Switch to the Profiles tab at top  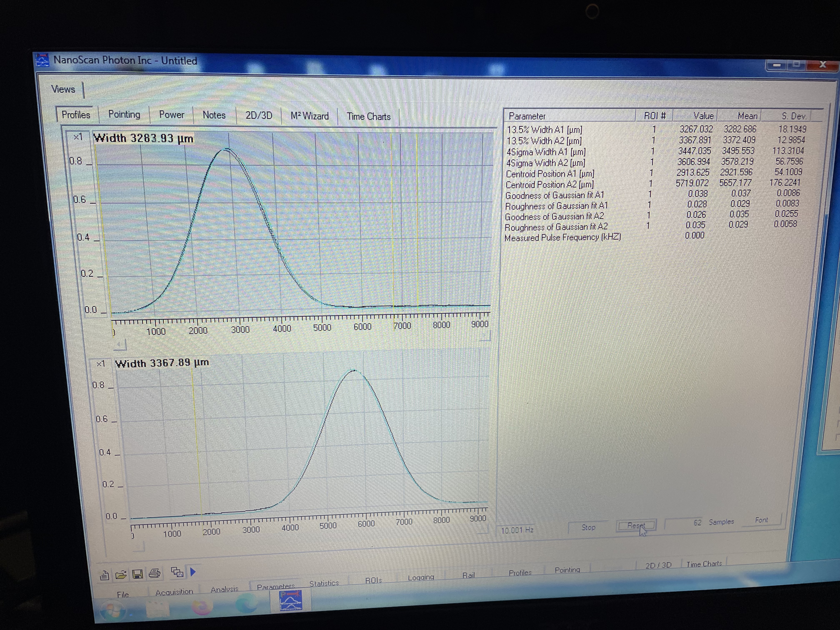[76, 115]
